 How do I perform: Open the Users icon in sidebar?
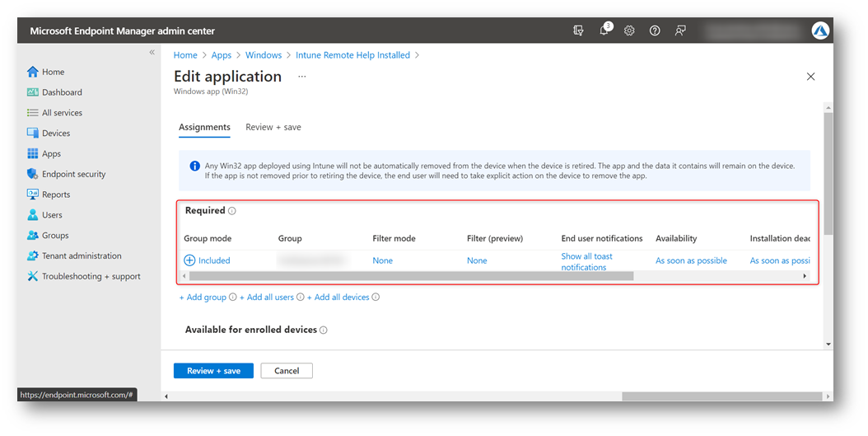(x=33, y=215)
